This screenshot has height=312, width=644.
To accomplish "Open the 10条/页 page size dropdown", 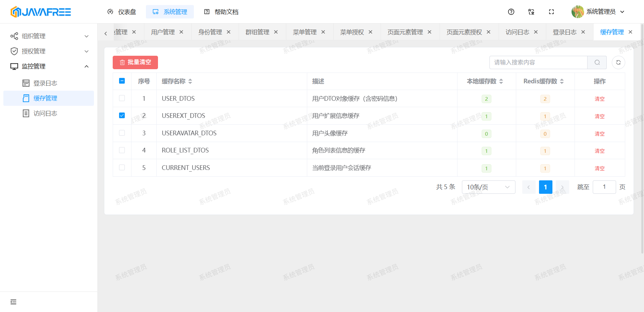I will tap(488, 187).
